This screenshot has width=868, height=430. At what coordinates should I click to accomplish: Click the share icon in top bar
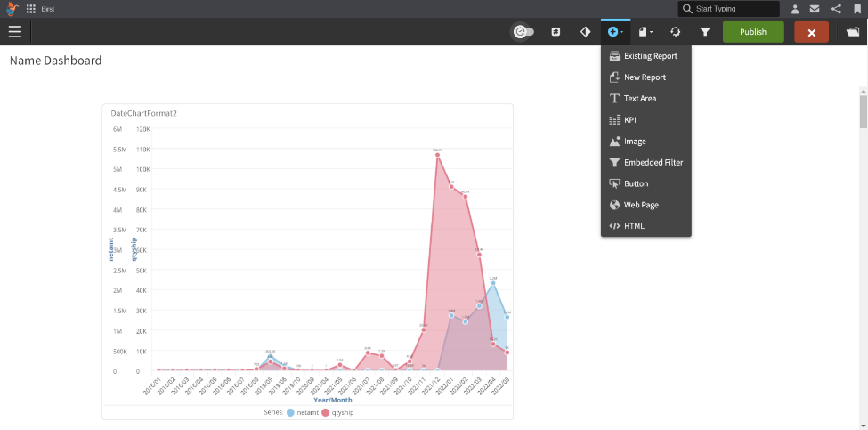coord(836,9)
